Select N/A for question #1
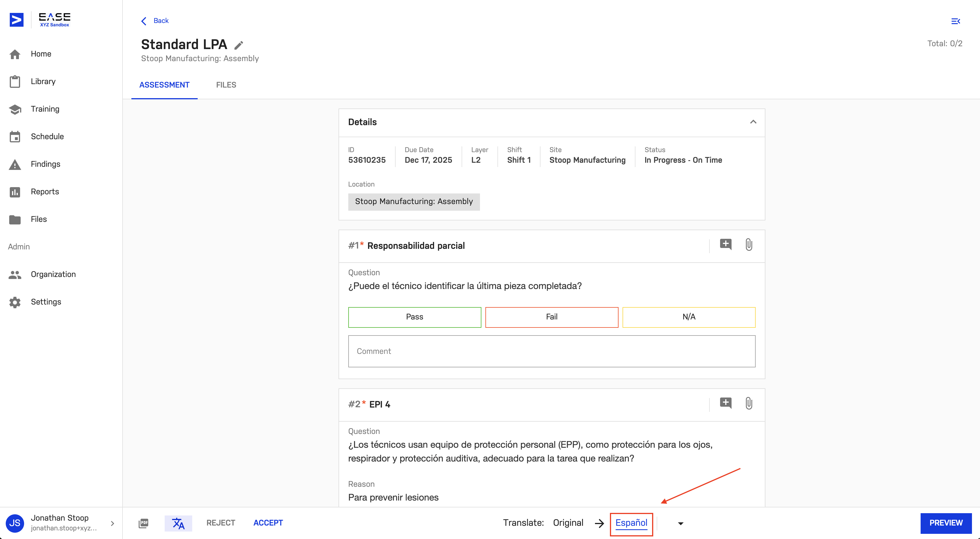The height and width of the screenshot is (539, 980). 689,317
